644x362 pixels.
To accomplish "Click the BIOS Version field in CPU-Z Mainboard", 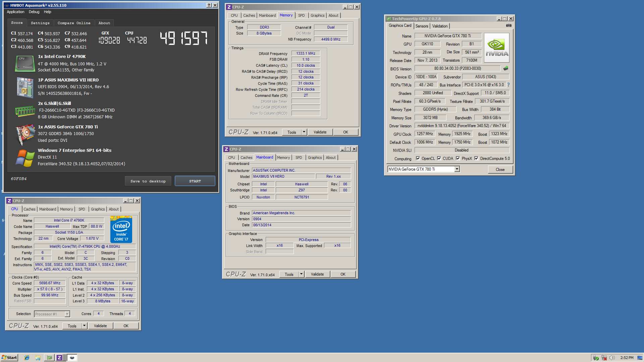I will [x=302, y=219].
